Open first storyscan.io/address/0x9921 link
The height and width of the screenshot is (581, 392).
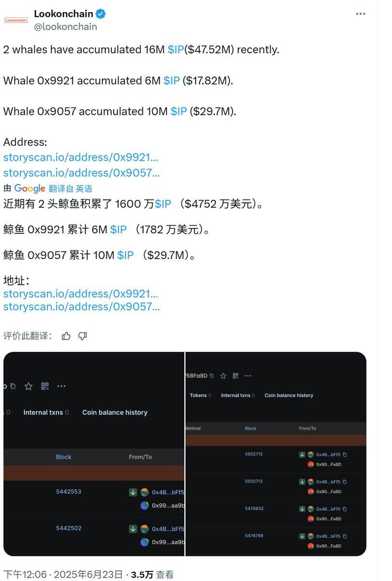coord(81,157)
